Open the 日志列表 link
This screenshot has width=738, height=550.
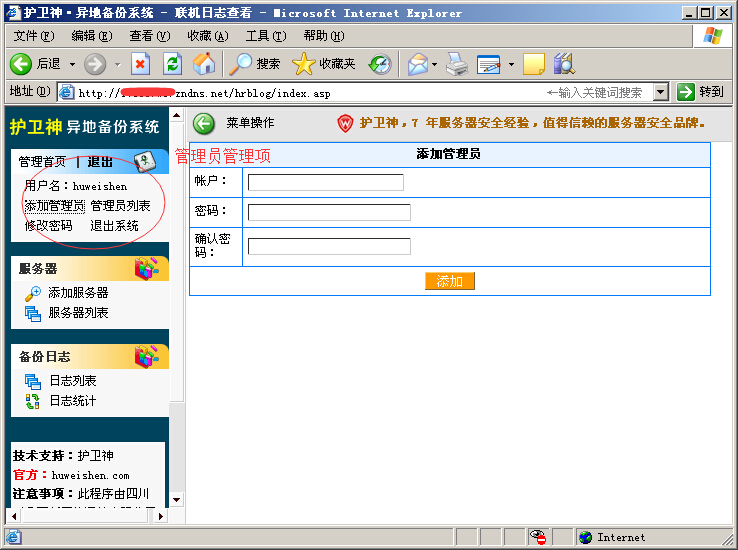click(x=73, y=381)
